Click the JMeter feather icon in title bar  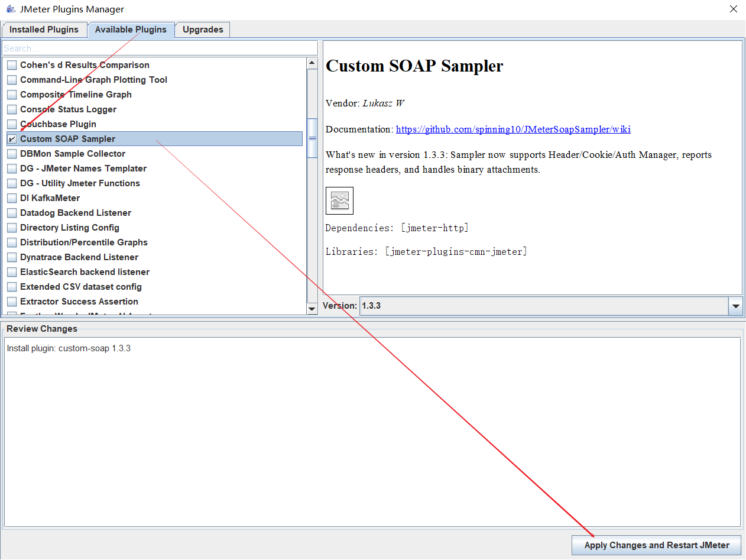[10, 9]
